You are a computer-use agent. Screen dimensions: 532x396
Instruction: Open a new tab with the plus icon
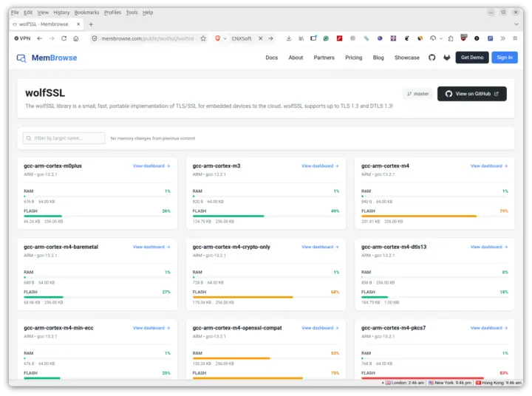[x=91, y=24]
